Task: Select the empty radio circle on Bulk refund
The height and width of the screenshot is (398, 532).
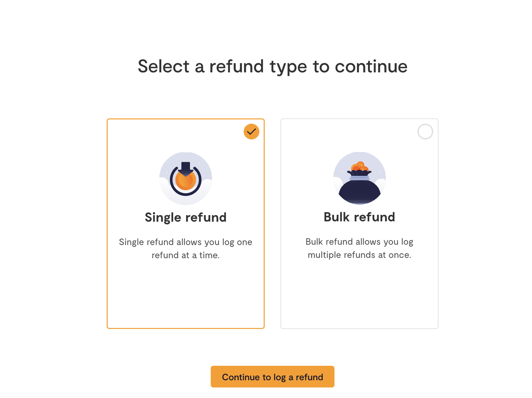Action: [425, 132]
